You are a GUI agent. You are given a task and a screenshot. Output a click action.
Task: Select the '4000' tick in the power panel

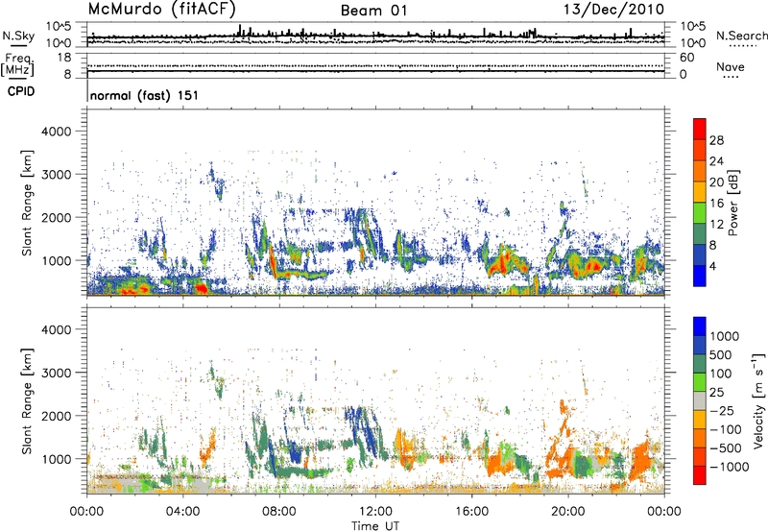point(56,132)
